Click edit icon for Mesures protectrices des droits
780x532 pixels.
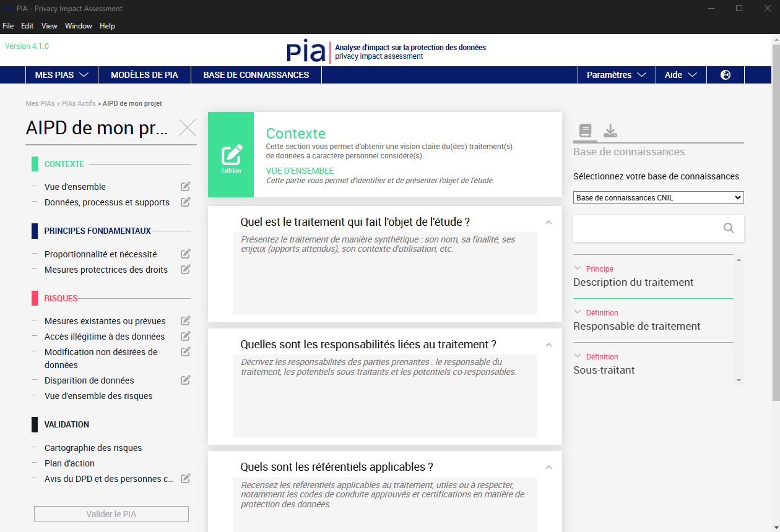click(185, 269)
